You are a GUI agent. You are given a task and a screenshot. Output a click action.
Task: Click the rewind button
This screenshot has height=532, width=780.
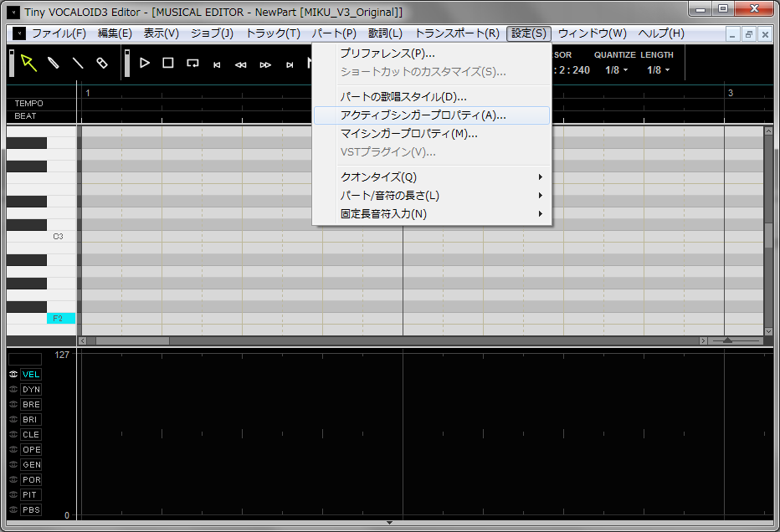point(241,64)
